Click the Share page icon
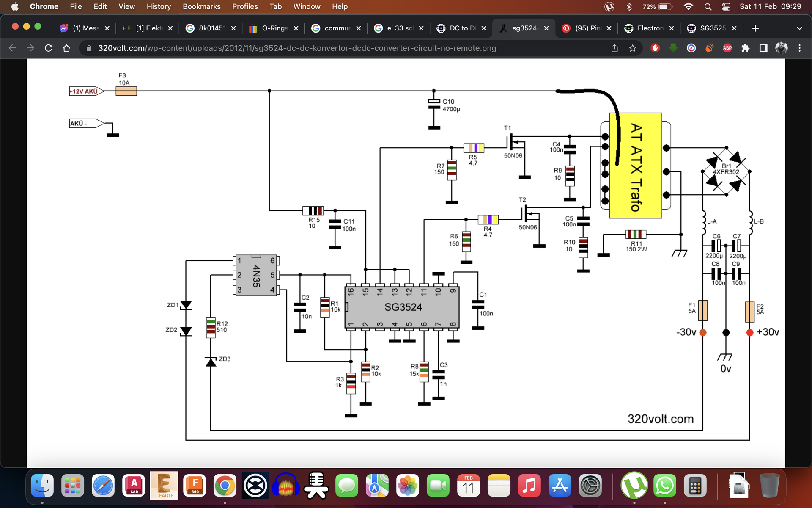 pos(614,48)
